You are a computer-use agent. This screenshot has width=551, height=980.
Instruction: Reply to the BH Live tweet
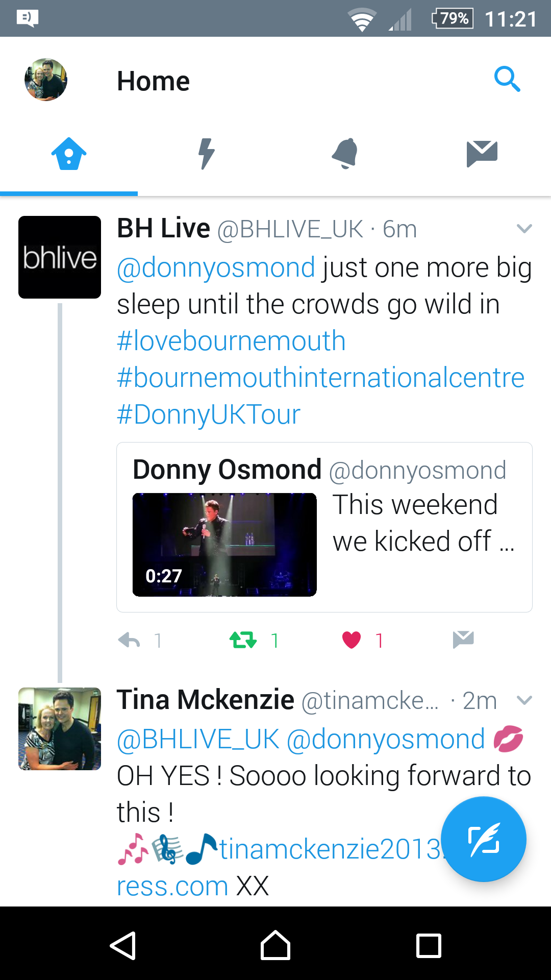[x=130, y=640]
